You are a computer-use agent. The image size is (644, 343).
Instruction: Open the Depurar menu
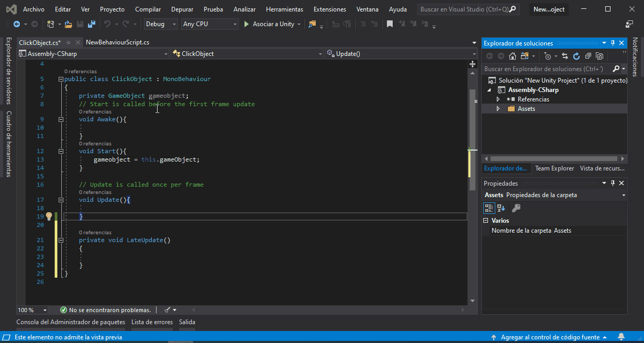(182, 9)
